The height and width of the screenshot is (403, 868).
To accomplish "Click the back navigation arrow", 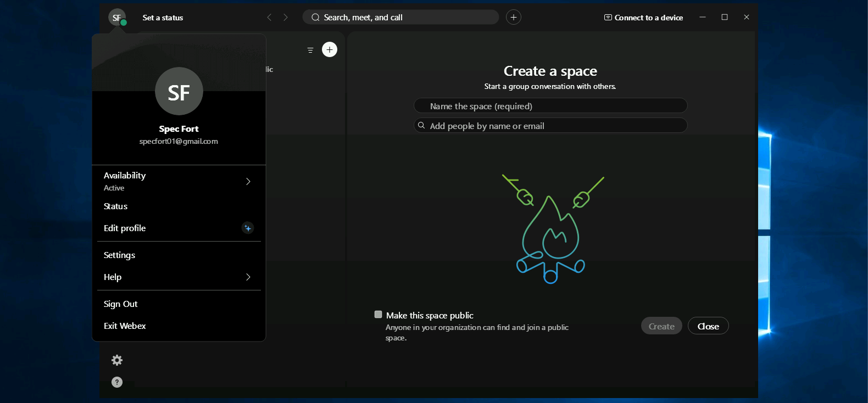I will [269, 18].
